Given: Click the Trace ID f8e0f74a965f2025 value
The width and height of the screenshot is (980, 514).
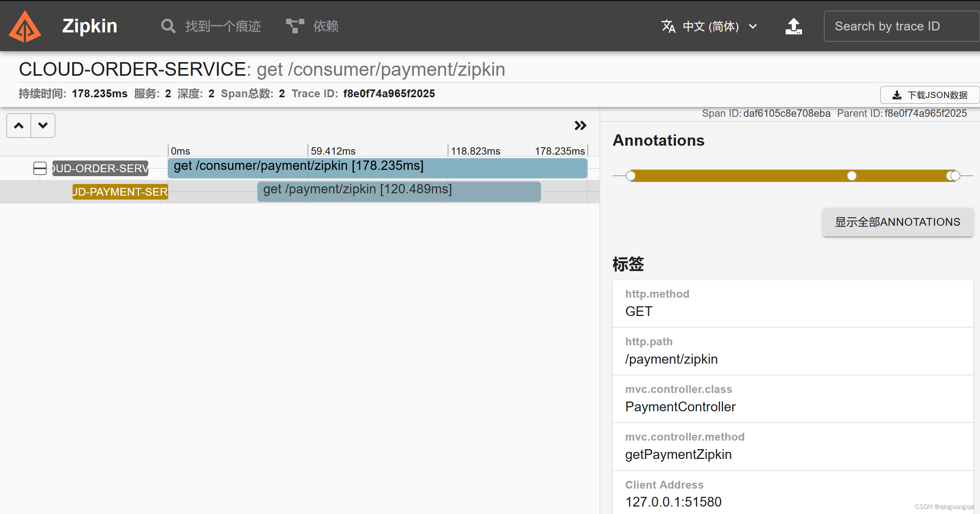Looking at the screenshot, I should pyautogui.click(x=389, y=93).
